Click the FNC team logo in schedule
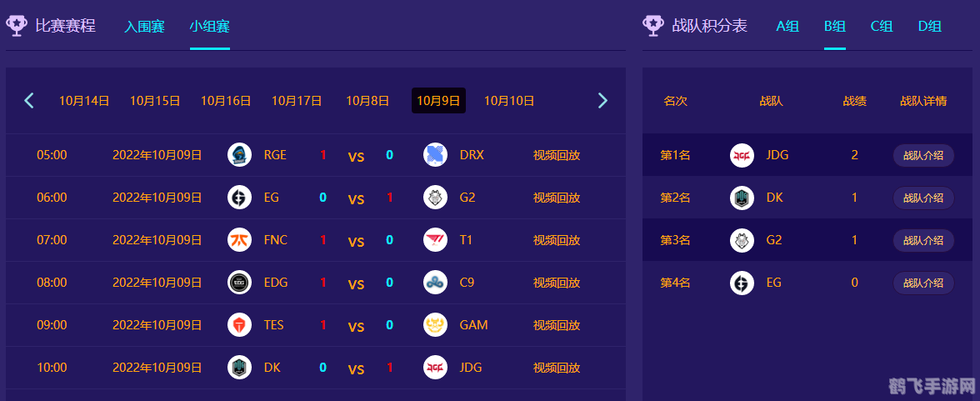Screen dimensions: 980x401 click(x=239, y=240)
